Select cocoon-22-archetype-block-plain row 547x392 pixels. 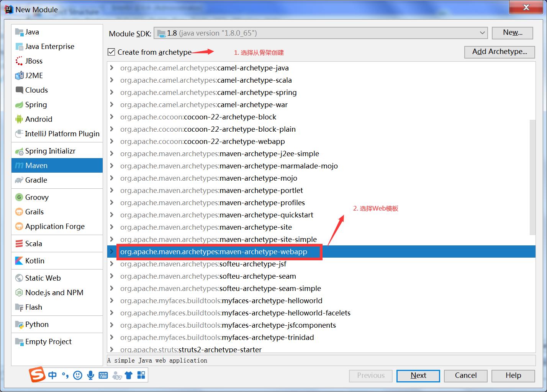[321, 129]
